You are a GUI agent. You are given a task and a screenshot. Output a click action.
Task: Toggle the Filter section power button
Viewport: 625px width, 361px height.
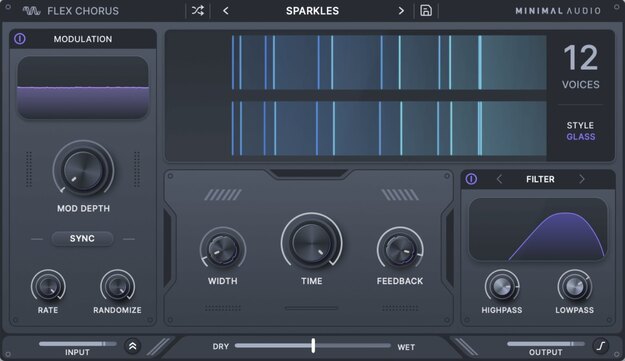(x=471, y=179)
